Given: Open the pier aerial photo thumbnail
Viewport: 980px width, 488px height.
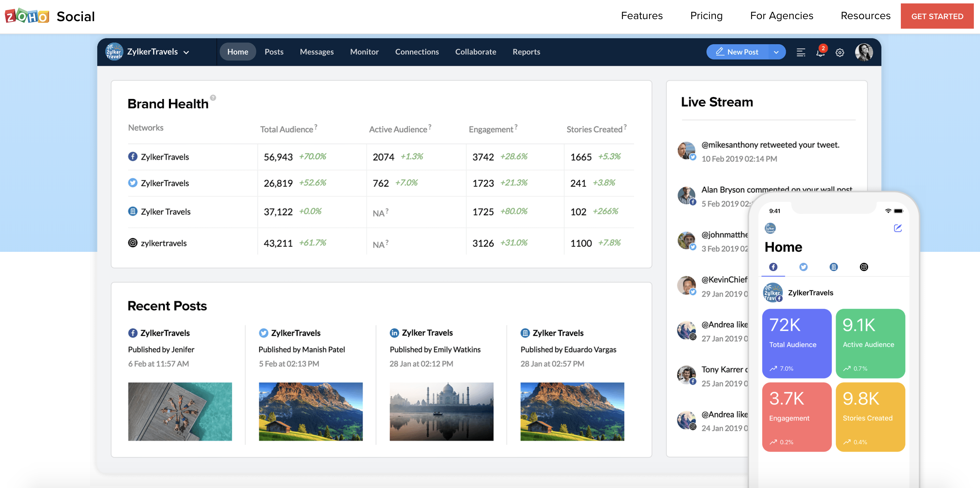Looking at the screenshot, I should pyautogui.click(x=180, y=412).
